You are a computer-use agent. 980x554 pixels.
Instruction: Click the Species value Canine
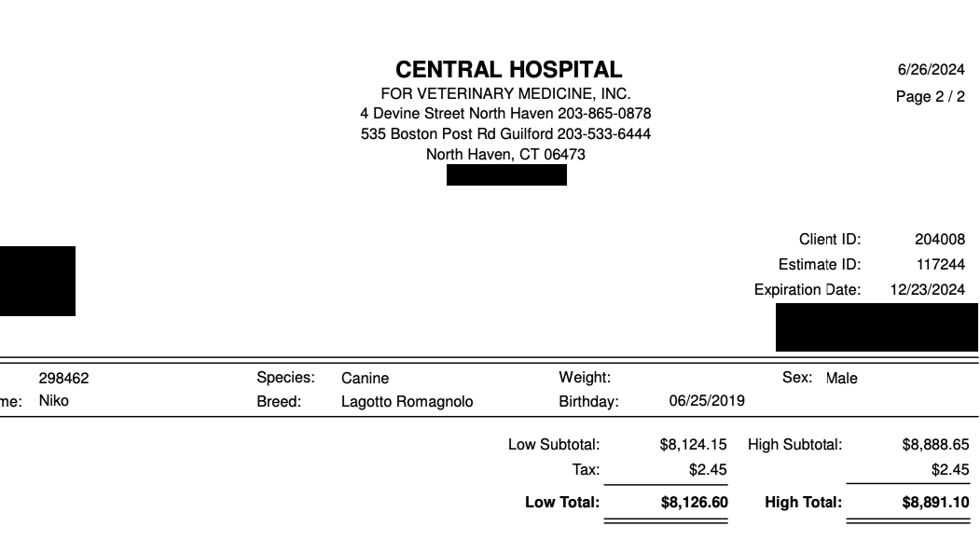point(365,379)
